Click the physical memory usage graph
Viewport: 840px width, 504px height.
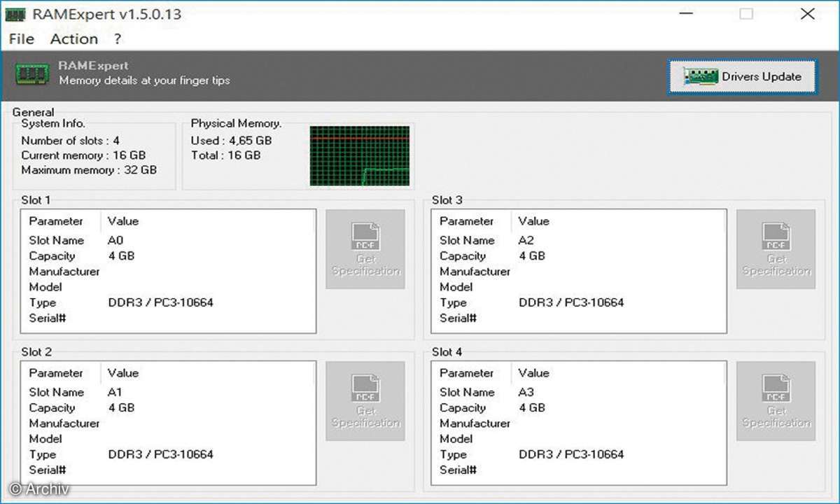[359, 156]
